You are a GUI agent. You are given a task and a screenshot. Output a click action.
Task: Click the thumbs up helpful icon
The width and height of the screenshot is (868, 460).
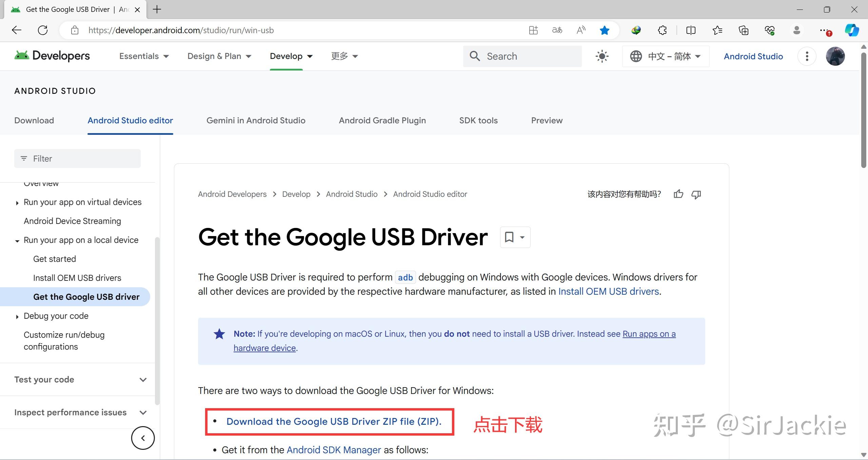click(678, 194)
